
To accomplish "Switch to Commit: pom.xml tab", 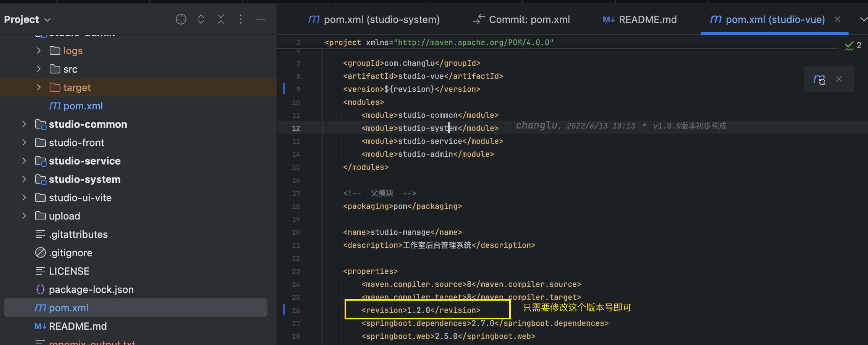I will click(x=521, y=20).
